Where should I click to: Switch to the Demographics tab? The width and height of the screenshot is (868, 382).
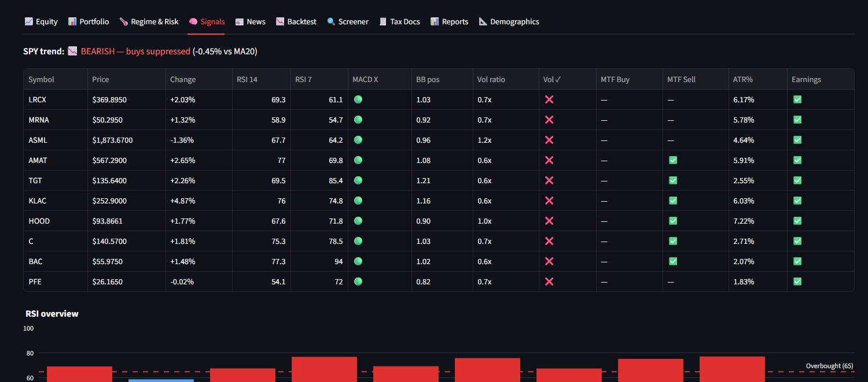point(509,21)
